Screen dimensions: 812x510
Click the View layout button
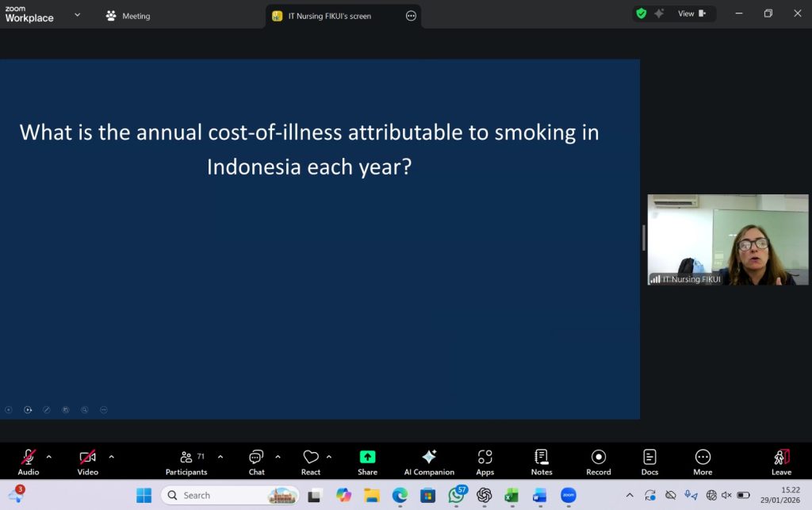pos(691,13)
